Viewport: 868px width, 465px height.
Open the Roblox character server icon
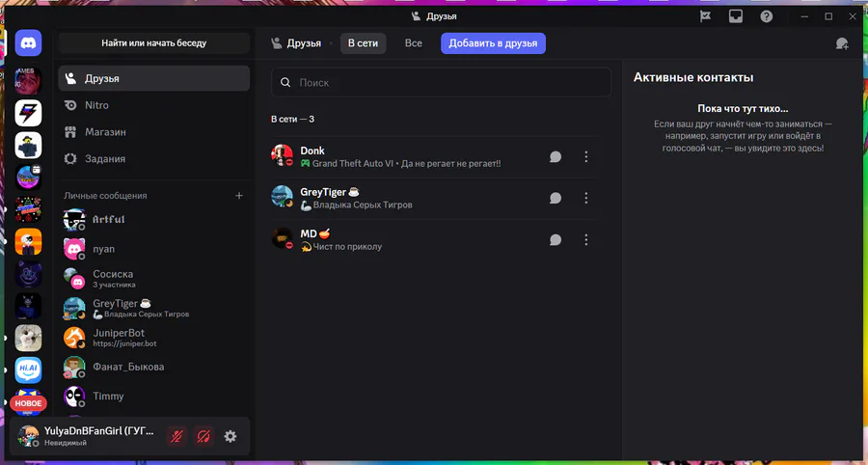tap(28, 145)
